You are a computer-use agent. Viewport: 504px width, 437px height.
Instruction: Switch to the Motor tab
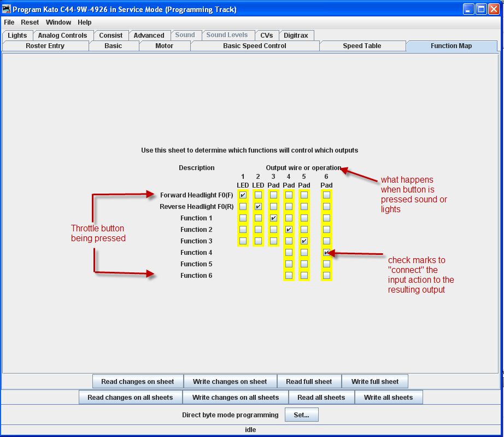pos(164,46)
